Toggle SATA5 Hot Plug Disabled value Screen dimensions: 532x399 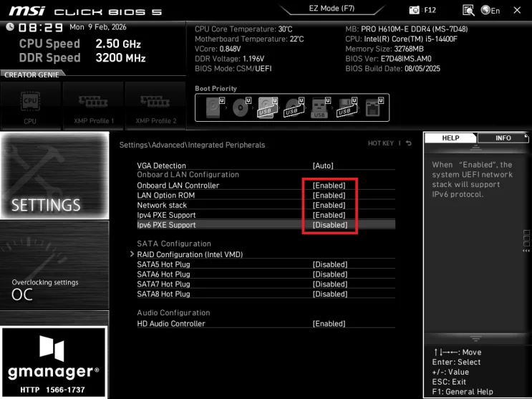pyautogui.click(x=330, y=264)
